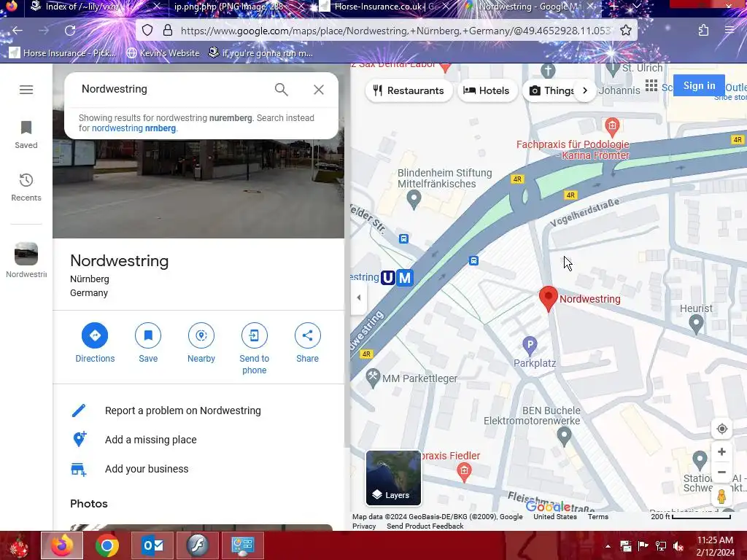Sign in to Google
The height and width of the screenshot is (560, 747).
699,86
